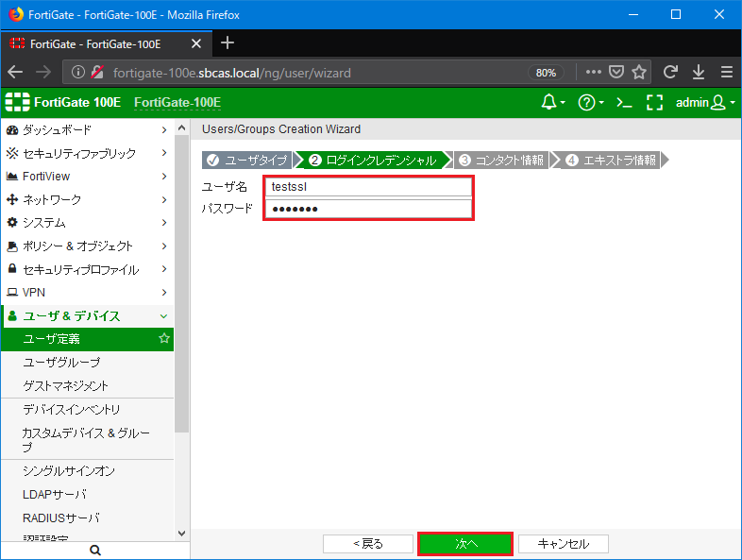Image resolution: width=742 pixels, height=560 pixels.
Task: Open the downloads panel
Action: [699, 72]
